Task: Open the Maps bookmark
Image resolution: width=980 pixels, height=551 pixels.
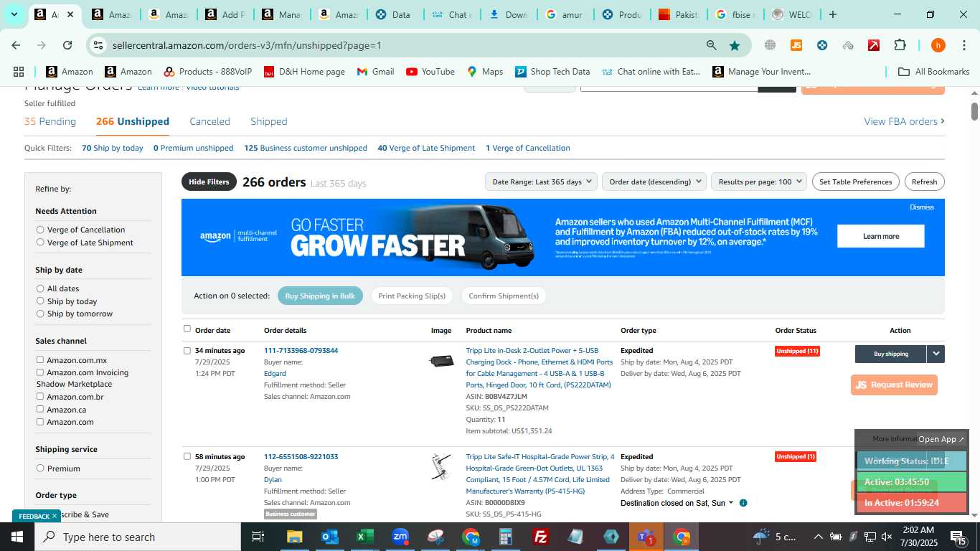Action: pos(485,72)
